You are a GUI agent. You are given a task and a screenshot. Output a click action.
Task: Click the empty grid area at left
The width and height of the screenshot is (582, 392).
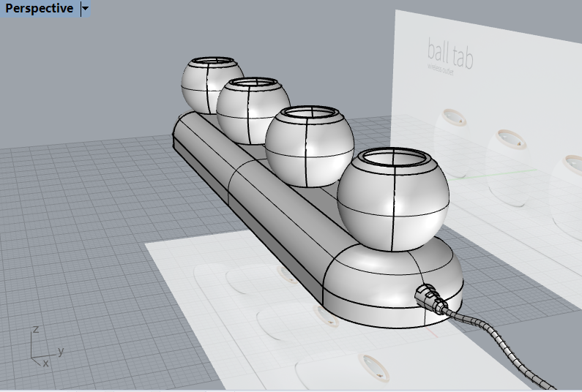[73, 219]
